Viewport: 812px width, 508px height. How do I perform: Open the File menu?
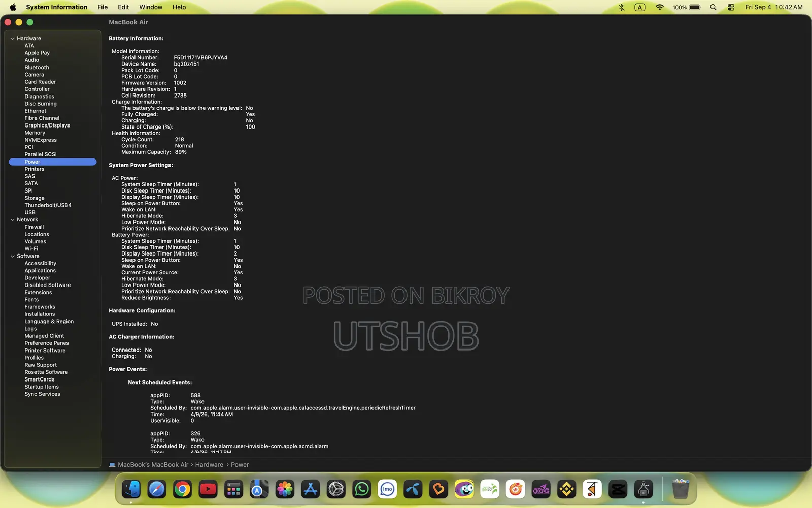pos(103,7)
